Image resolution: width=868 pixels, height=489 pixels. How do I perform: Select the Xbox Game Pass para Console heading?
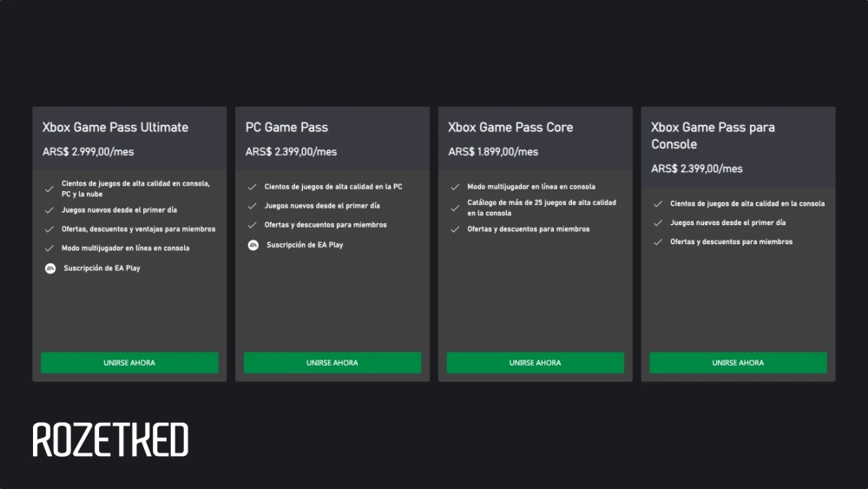tap(713, 135)
